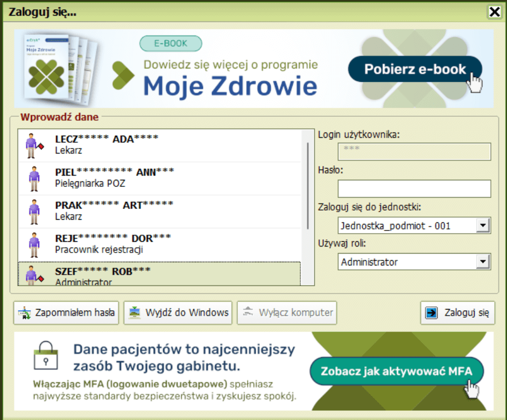The height and width of the screenshot is (420, 507).
Task: Open the Używaj roli dropdown arrow
Action: tap(483, 262)
